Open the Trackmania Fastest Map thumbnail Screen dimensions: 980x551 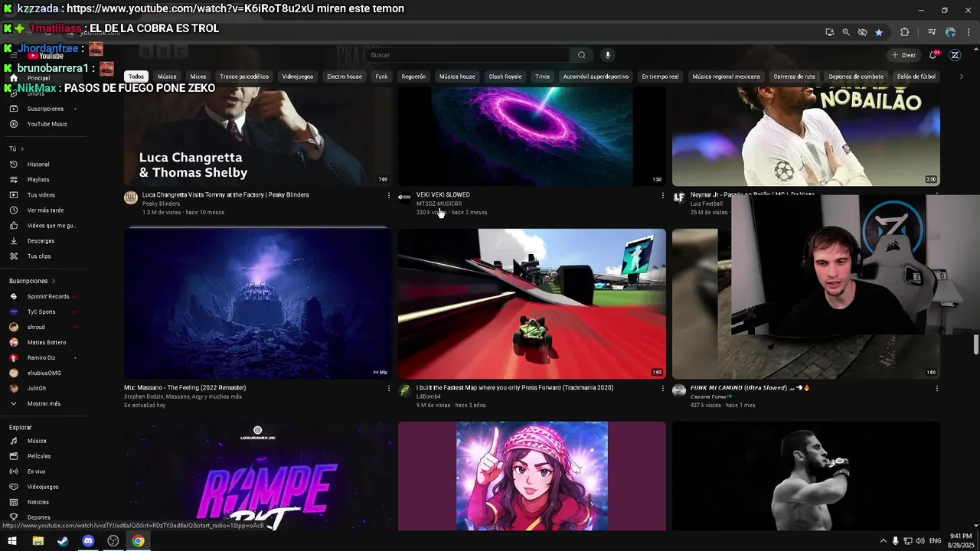[x=532, y=303]
